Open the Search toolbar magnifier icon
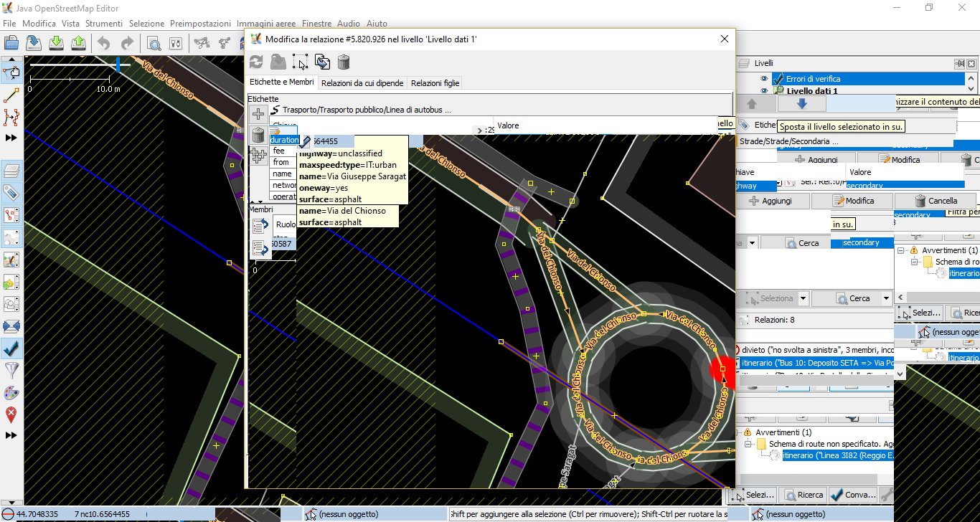This screenshot has width=980, height=522. tap(154, 43)
